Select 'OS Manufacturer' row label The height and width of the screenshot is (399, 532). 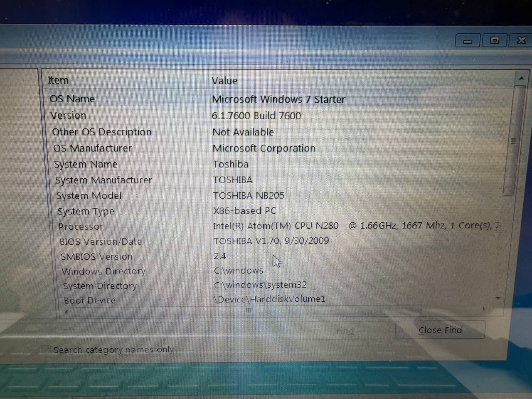click(x=92, y=148)
